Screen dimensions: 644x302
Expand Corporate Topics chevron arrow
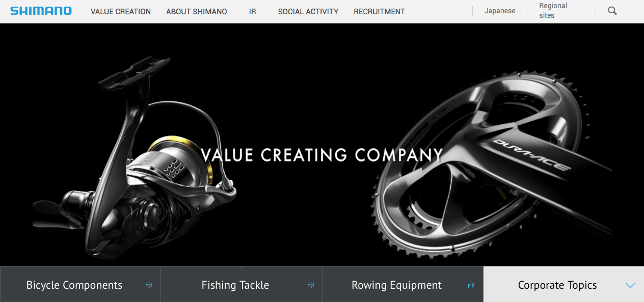pyautogui.click(x=630, y=286)
